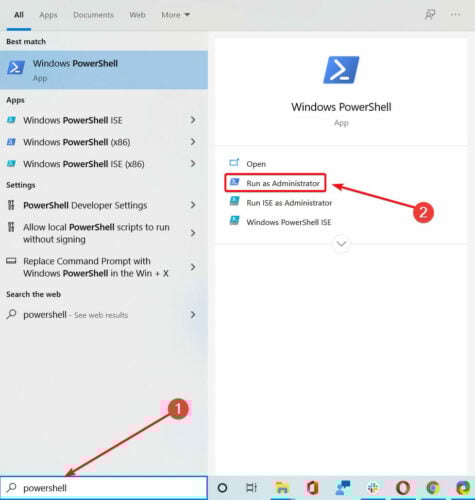
Task: Open Slack from taskbar
Action: tap(373, 488)
